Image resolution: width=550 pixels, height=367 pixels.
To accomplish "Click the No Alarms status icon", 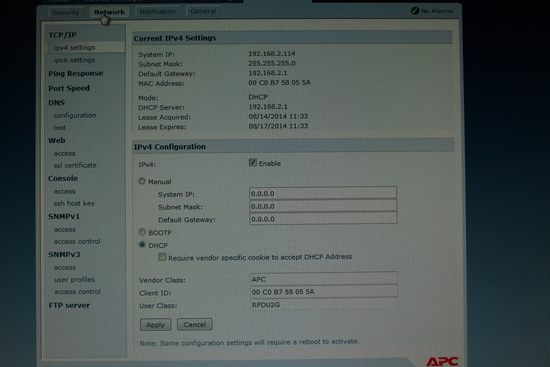I will click(415, 11).
